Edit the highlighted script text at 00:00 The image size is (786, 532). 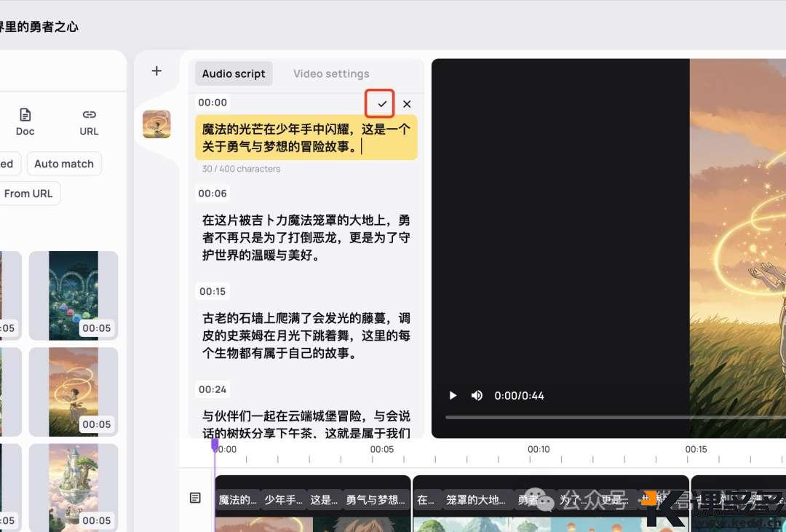pos(306,138)
